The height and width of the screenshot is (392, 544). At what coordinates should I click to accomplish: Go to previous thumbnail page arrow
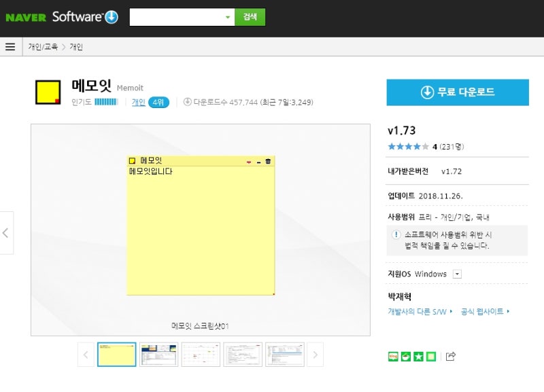86,355
